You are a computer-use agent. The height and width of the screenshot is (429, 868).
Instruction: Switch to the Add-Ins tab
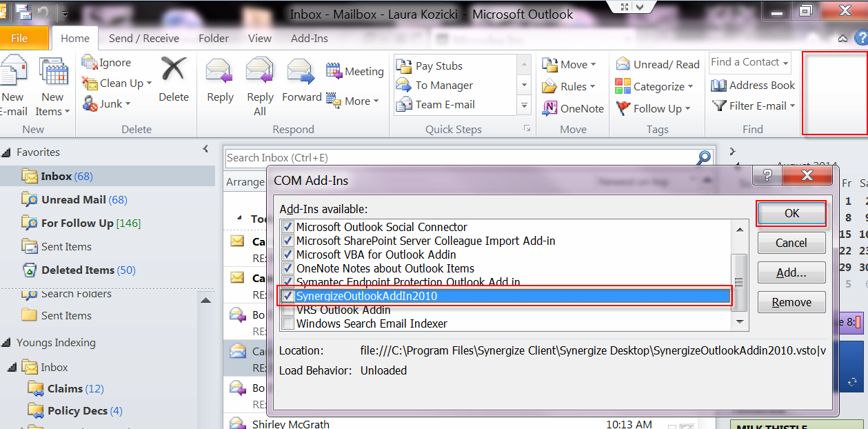coord(310,39)
